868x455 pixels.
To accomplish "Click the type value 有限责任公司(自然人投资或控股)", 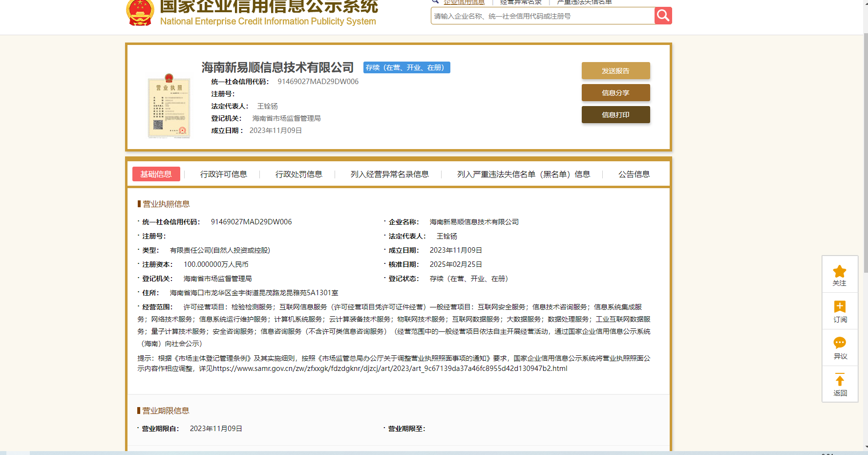I will 220,250.
